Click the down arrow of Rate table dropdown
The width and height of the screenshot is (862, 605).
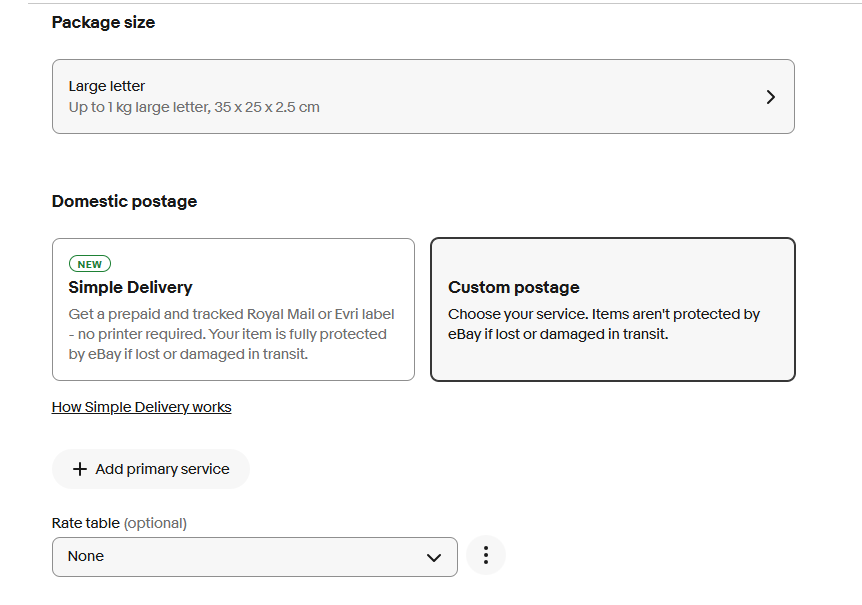(x=434, y=557)
